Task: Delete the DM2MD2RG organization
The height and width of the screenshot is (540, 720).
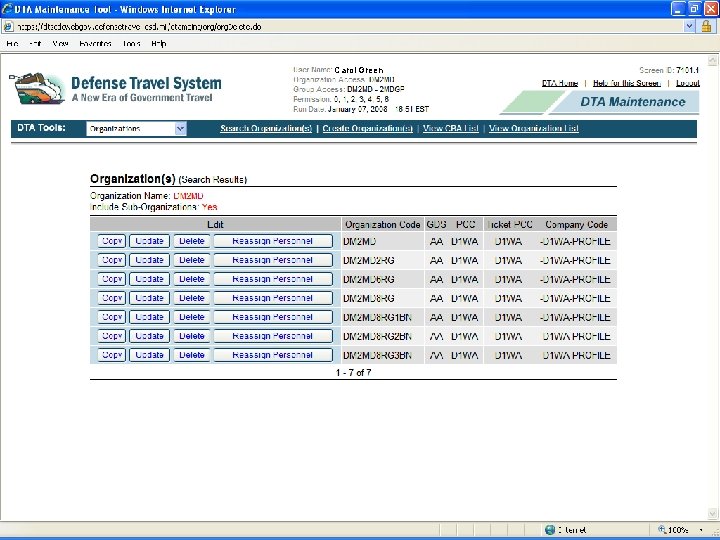Action: point(191,260)
